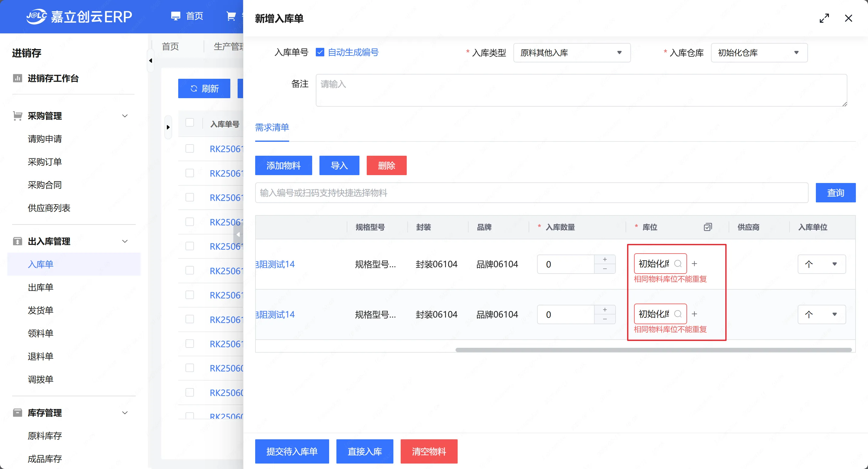This screenshot has width=868, height=469.
Task: Toggle the select-all checkbox in the 入库单号 header
Action: pos(190,123)
